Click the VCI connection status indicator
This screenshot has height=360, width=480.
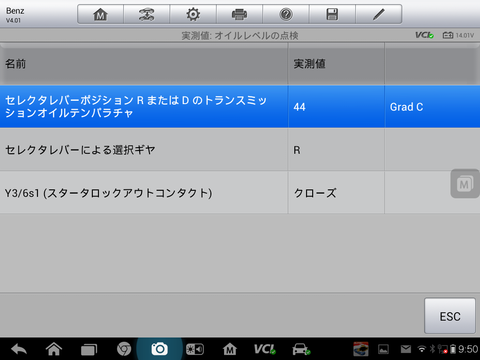click(x=424, y=35)
